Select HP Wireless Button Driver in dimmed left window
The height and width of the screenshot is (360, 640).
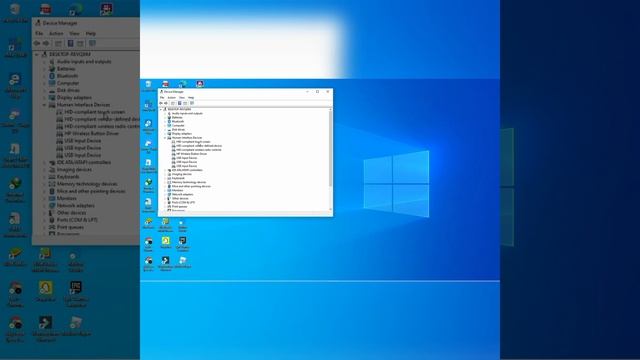tap(92, 133)
